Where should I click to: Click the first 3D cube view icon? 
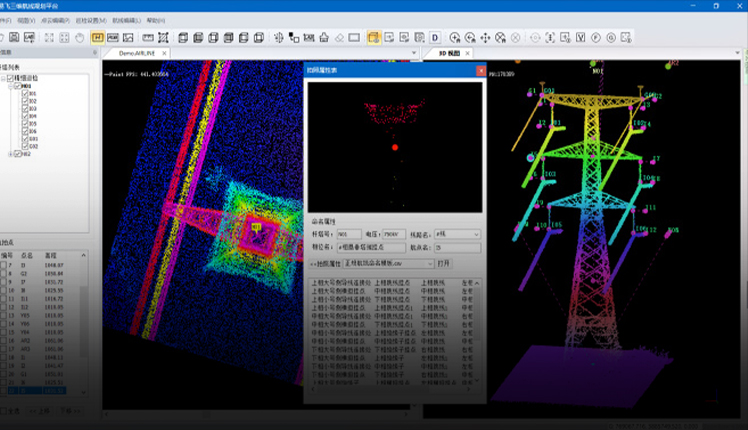tap(185, 38)
